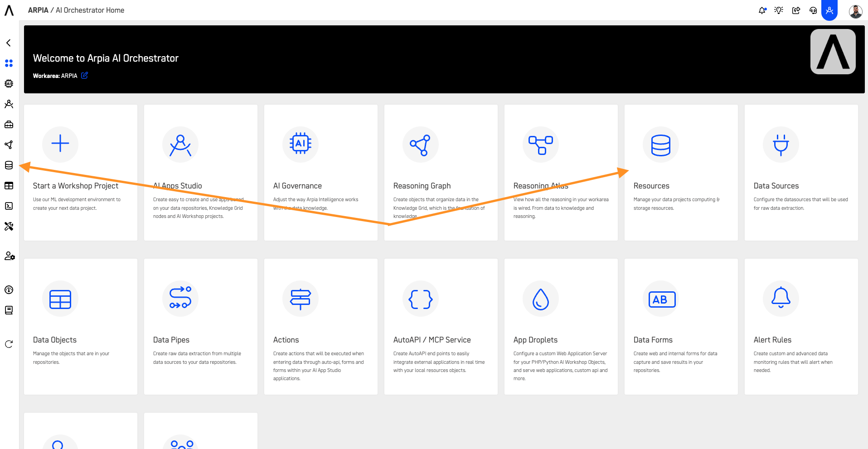The width and height of the screenshot is (868, 449).
Task: Click the Reasoning Graph card title
Action: [x=422, y=186]
